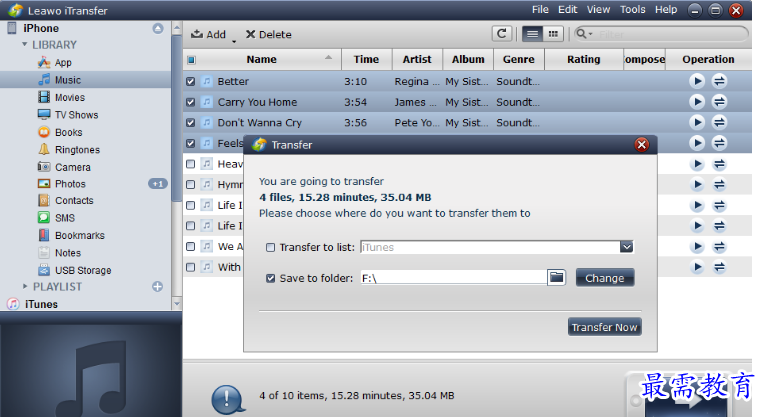The image size is (763, 417).
Task: Switch to grid thumbnail view
Action: click(x=553, y=34)
